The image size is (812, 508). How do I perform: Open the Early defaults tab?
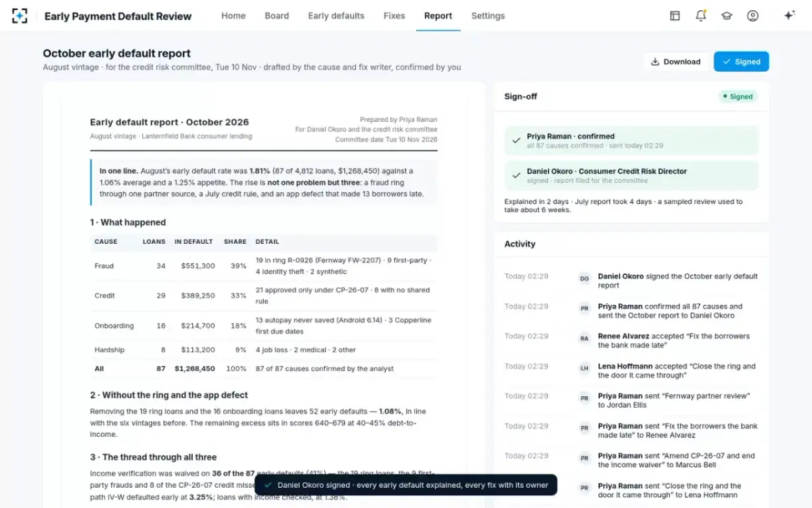[336, 16]
